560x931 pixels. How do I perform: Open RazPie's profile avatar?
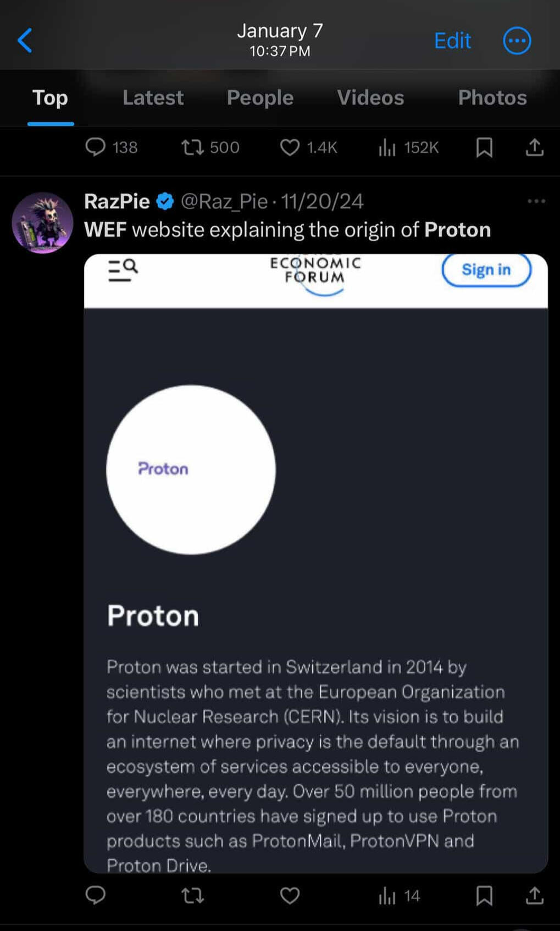[x=43, y=223]
